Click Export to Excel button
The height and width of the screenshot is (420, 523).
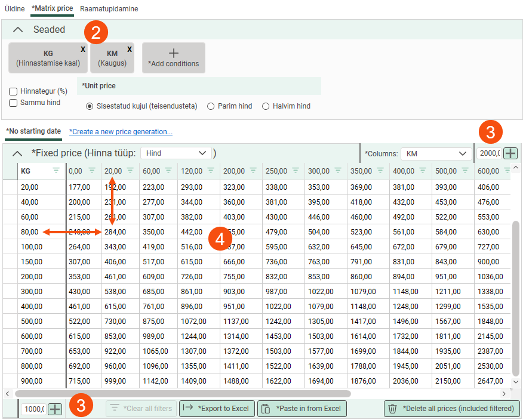[217, 409]
